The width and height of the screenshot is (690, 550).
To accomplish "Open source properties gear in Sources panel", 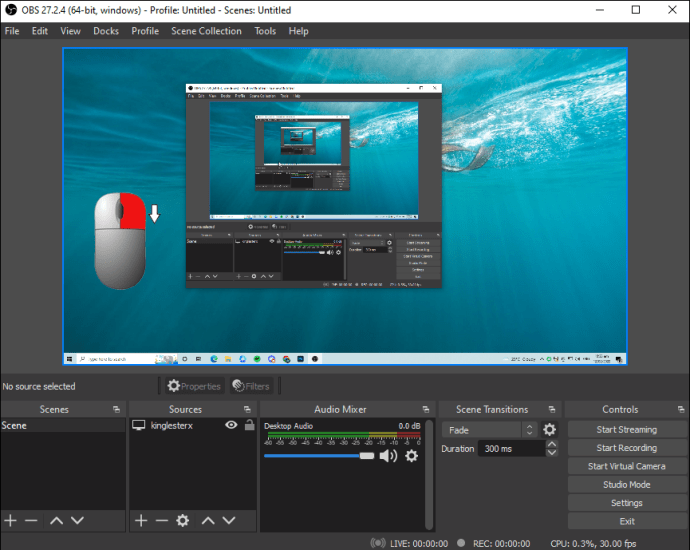I will [183, 521].
